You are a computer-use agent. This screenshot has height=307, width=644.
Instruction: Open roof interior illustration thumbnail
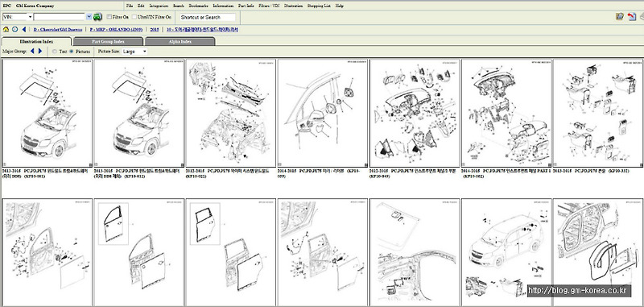[415, 252]
